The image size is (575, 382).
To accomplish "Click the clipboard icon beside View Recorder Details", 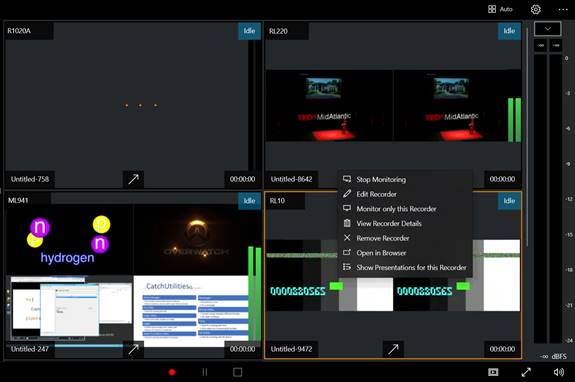I will [347, 223].
